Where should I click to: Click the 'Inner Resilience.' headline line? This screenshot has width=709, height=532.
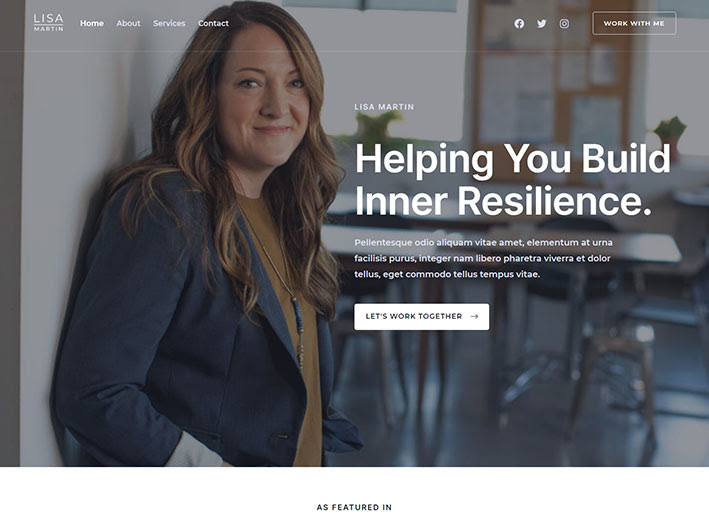503,201
